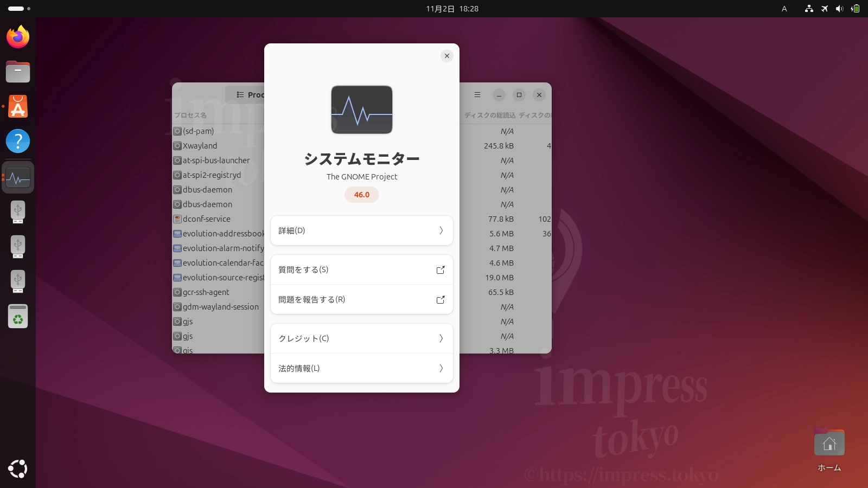Click the 4.7 MB disk read value

click(x=501, y=248)
